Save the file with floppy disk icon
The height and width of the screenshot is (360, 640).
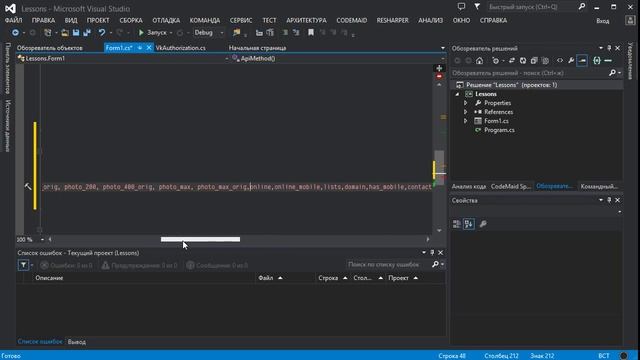point(76,33)
